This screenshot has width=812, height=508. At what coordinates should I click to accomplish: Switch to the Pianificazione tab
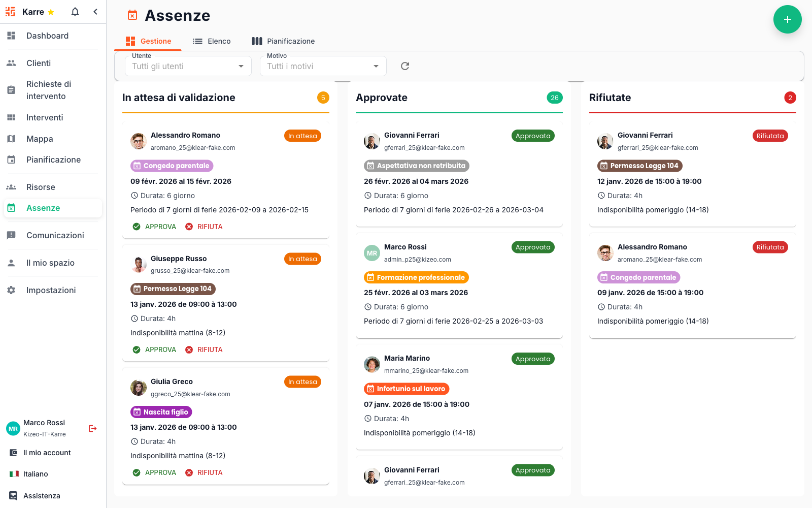[283, 41]
